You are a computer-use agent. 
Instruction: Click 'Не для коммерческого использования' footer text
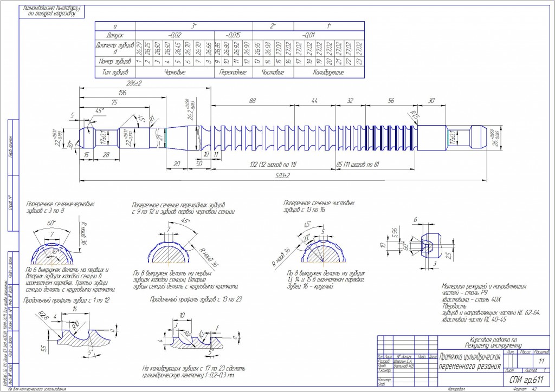pos(38,389)
